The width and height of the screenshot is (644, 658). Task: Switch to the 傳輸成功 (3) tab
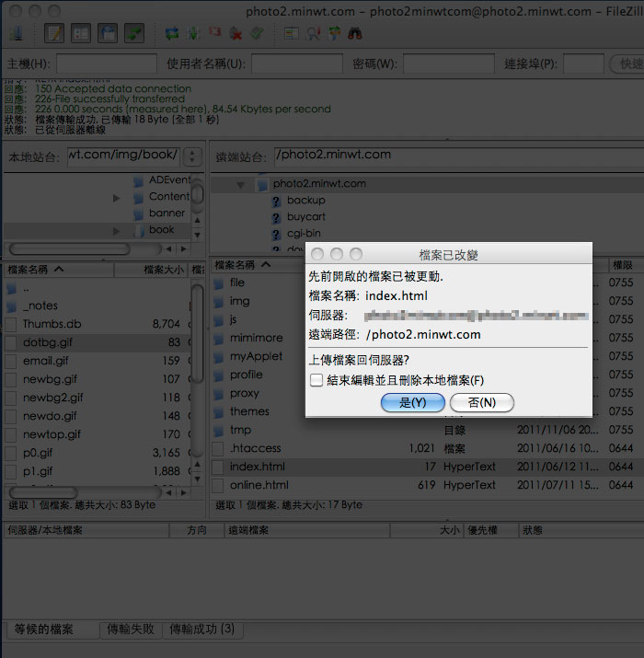click(x=202, y=629)
